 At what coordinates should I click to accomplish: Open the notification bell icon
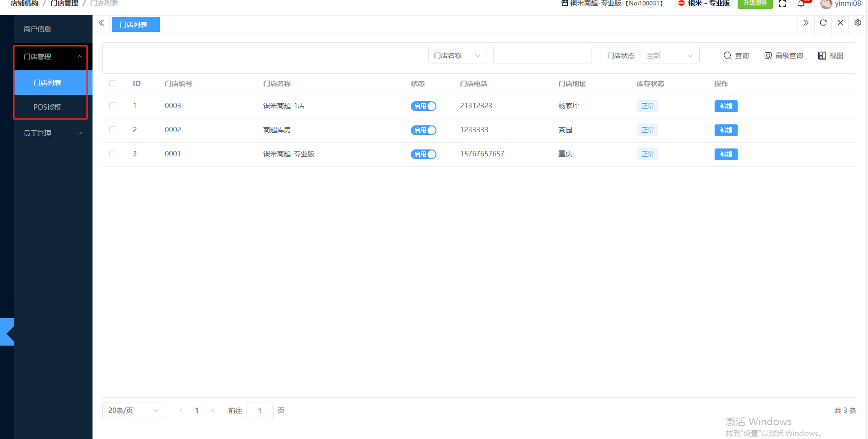click(801, 4)
